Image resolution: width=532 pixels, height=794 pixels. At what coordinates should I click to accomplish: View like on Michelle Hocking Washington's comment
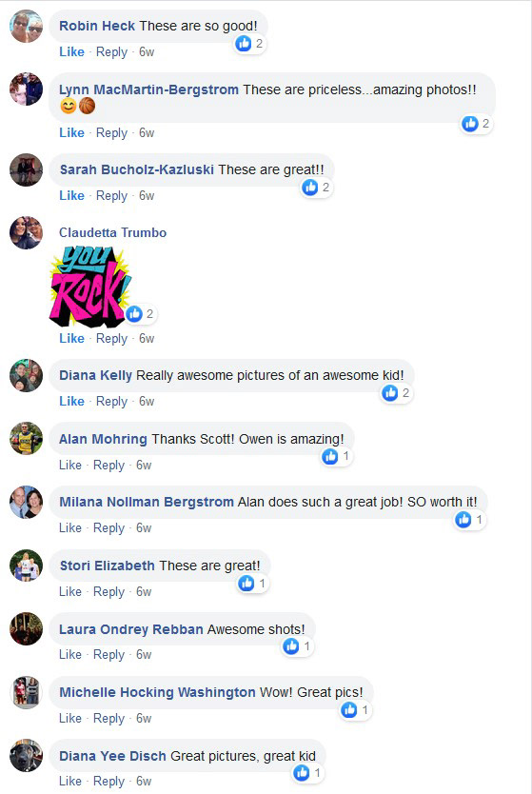(356, 710)
